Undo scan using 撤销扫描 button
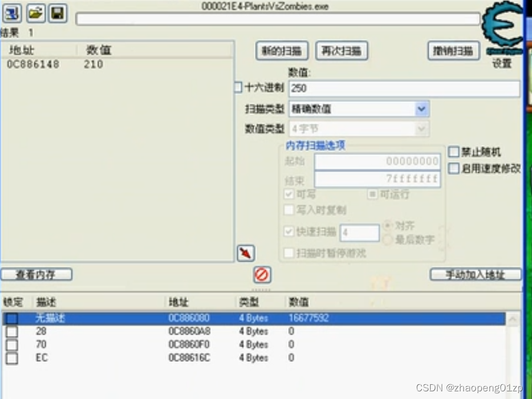Screen dimensions: 532x399 pos(453,50)
